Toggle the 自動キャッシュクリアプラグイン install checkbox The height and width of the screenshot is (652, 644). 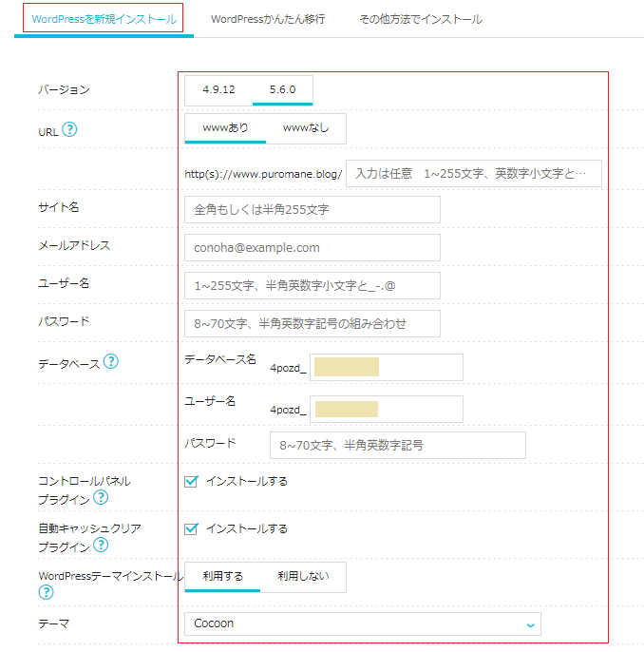(191, 528)
